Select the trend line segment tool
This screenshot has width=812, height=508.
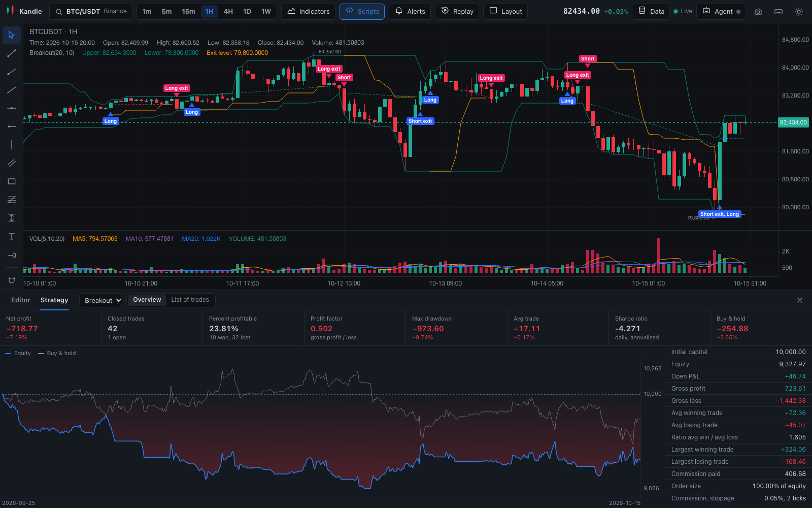coord(12,53)
